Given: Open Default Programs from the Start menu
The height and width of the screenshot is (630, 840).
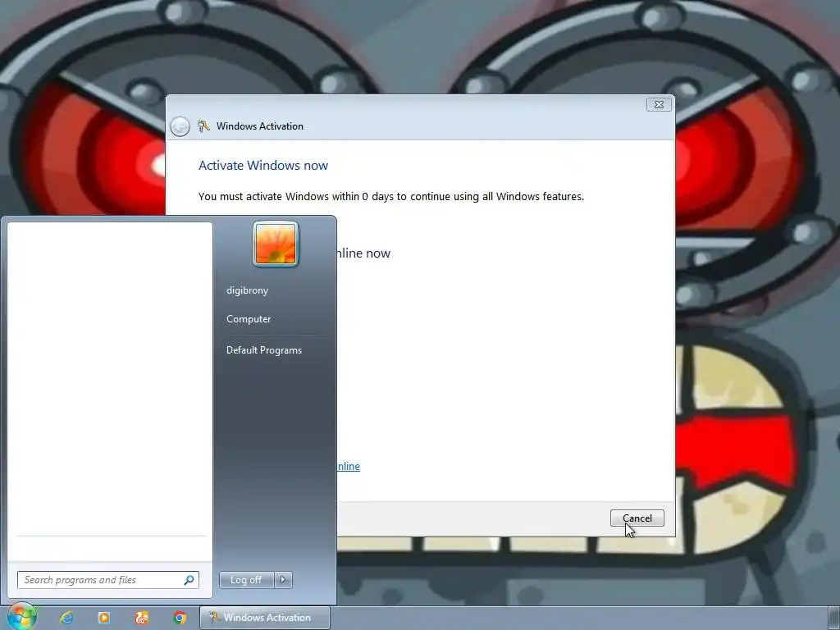Looking at the screenshot, I should point(264,349).
